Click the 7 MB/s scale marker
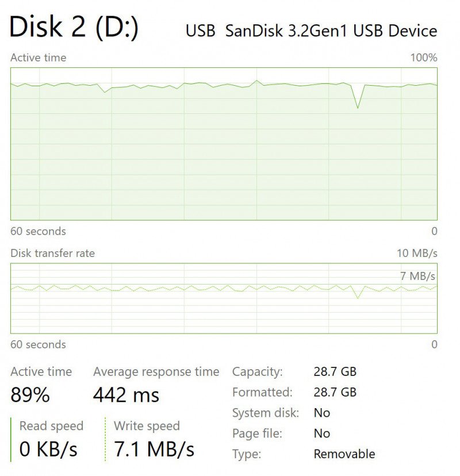 tap(417, 277)
